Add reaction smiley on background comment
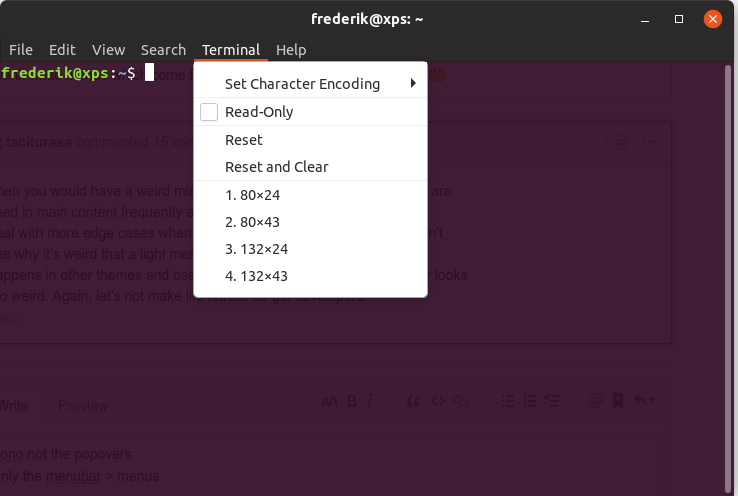Image resolution: width=738 pixels, height=496 pixels. (x=616, y=142)
